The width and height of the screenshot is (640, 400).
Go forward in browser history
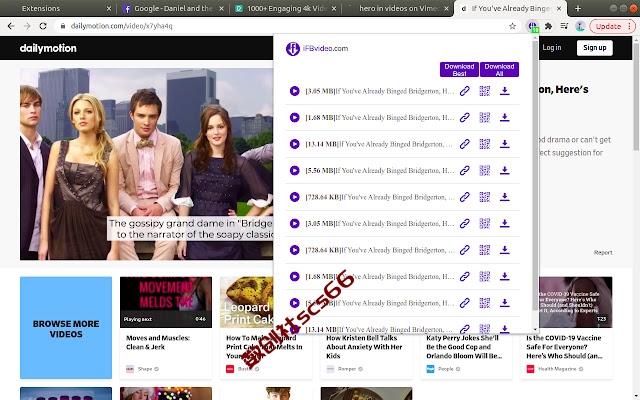click(x=27, y=26)
